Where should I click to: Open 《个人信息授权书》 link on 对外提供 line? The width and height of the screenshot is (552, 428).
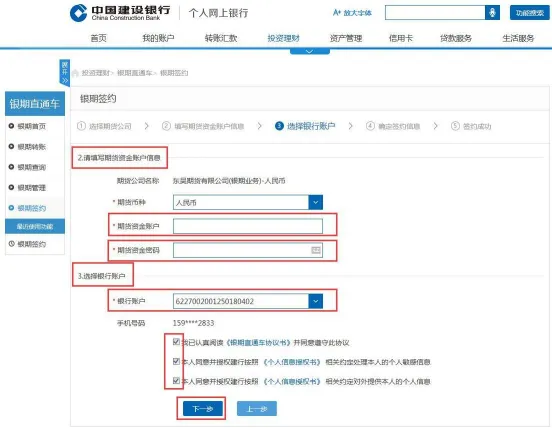click(x=292, y=382)
